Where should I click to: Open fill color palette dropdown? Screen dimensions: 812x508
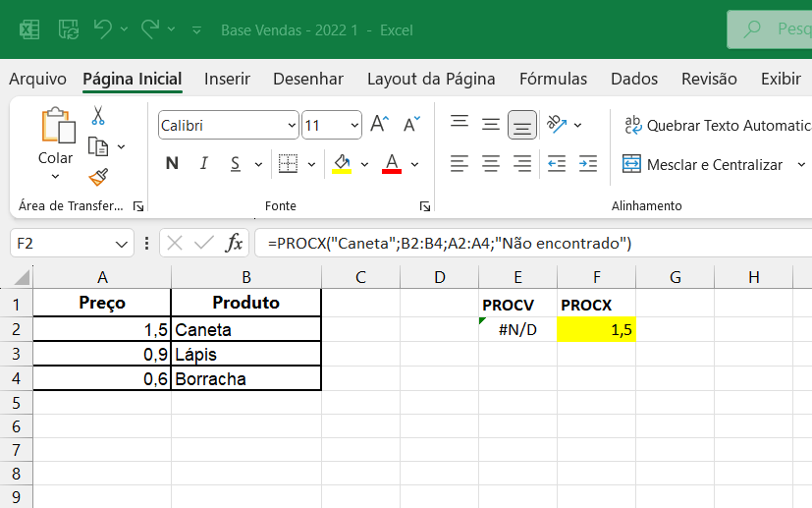364,165
